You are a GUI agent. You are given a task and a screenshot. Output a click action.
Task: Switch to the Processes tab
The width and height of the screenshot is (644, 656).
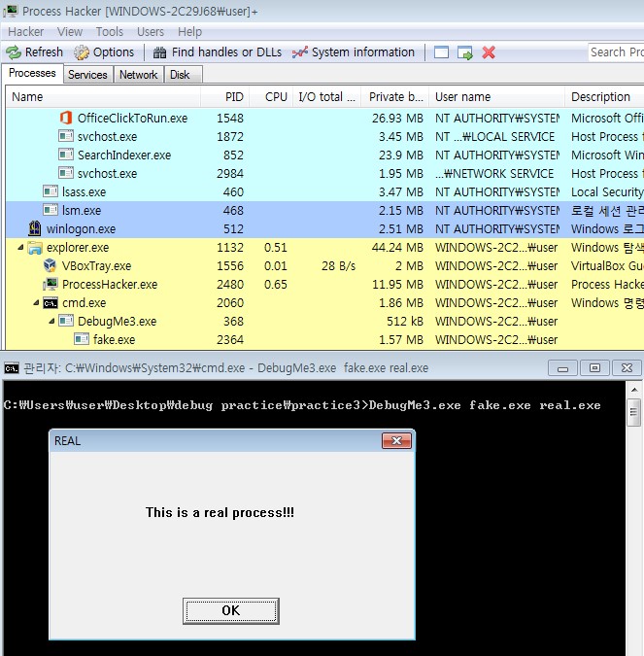pos(32,73)
